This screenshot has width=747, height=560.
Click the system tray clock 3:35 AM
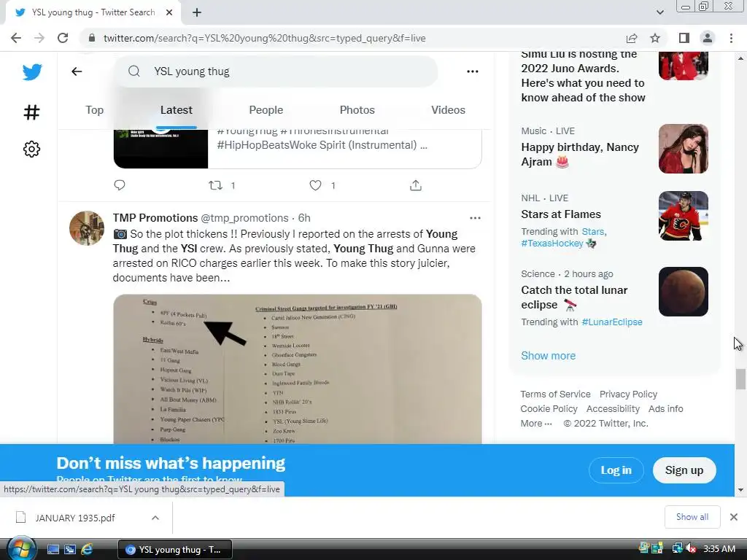click(x=719, y=548)
